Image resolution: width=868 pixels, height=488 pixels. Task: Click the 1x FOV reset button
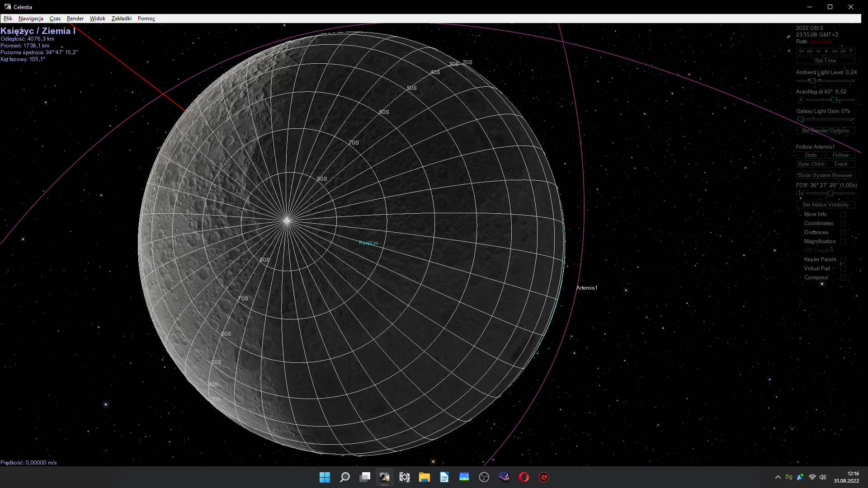(801, 193)
